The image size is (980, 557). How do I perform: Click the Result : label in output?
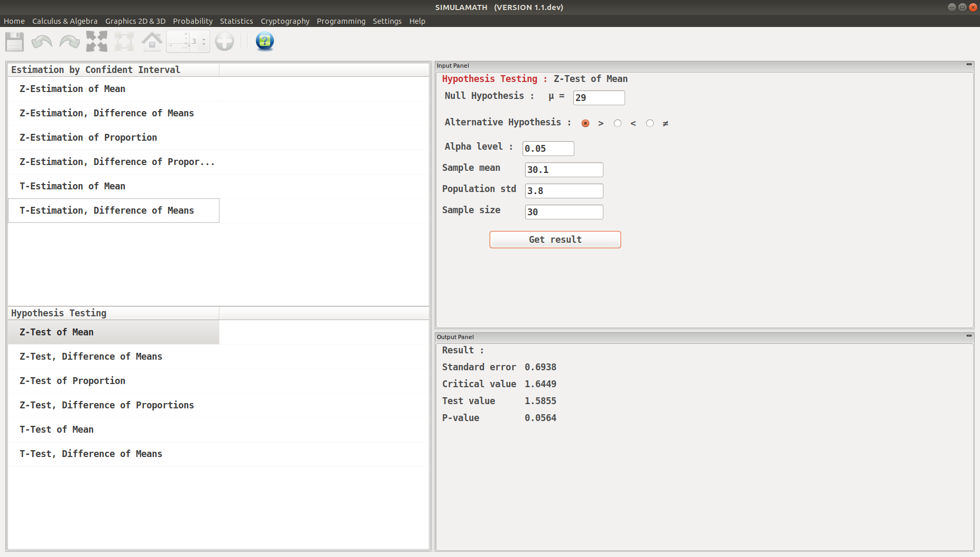[x=463, y=350]
